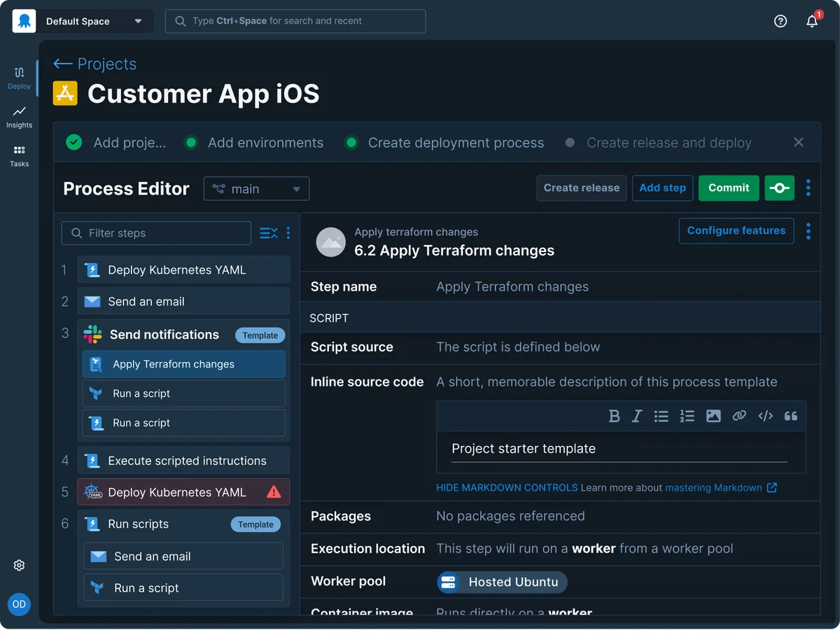Image resolution: width=840 pixels, height=635 pixels.
Task: Click the Hosted Ubuntu worker pool chip
Action: click(502, 582)
